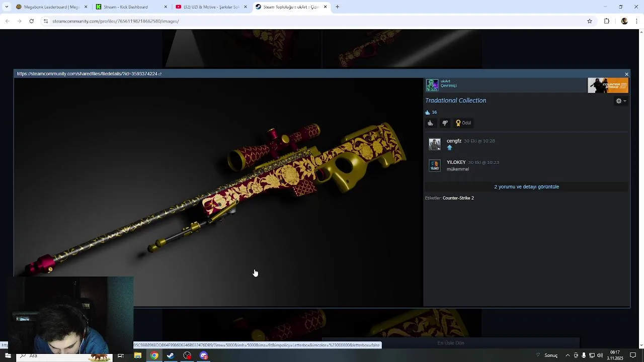Open YILOKEY's avatar in the comments
644x362 pixels.
435,165
